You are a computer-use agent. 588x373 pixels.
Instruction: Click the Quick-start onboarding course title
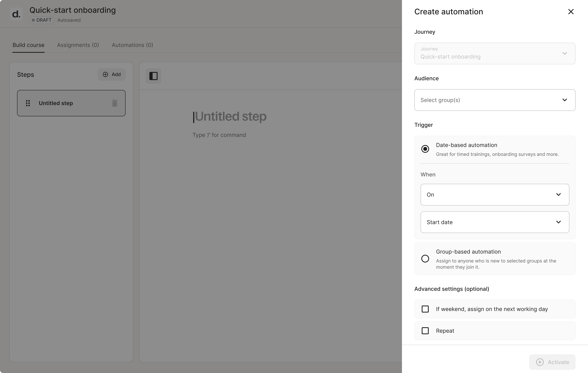point(72,10)
